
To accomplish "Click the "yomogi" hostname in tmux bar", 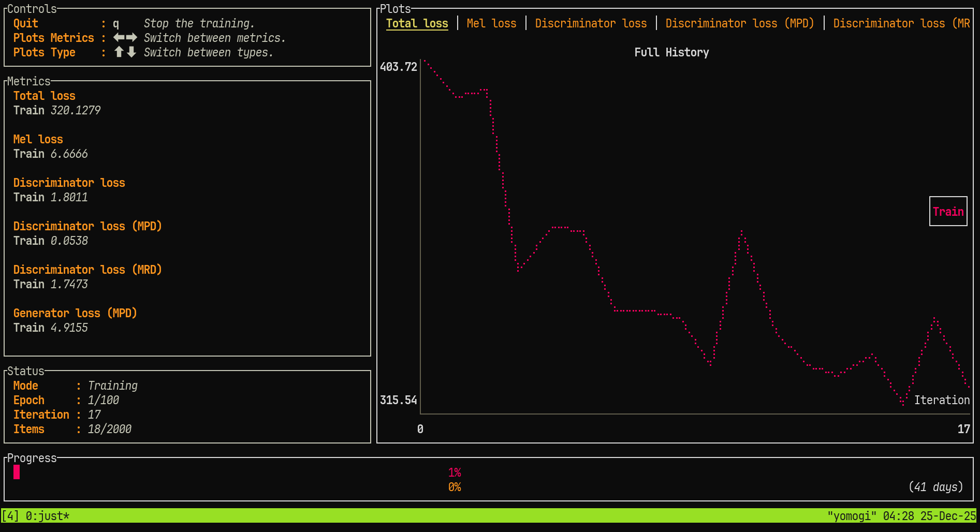I will (852, 516).
